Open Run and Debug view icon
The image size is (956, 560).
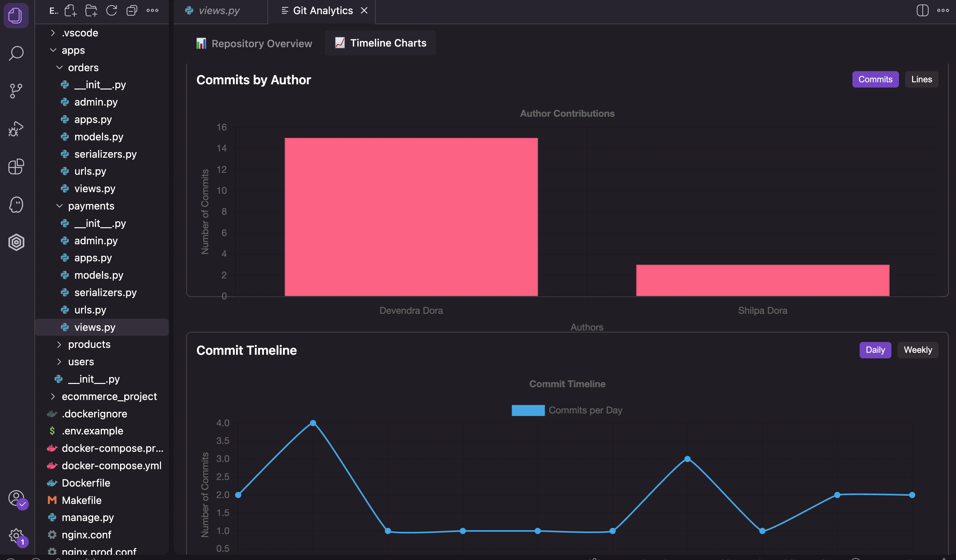tap(16, 129)
